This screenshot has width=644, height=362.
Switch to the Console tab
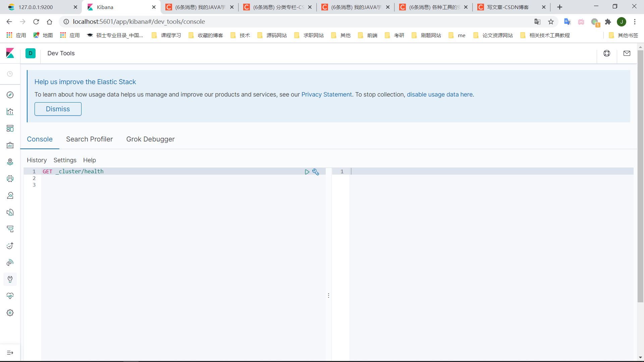pos(40,139)
